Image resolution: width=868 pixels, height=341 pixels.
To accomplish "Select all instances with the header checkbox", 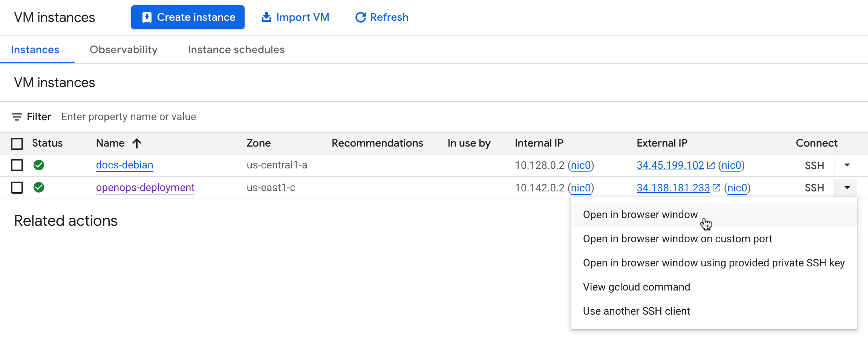I will click(17, 144).
